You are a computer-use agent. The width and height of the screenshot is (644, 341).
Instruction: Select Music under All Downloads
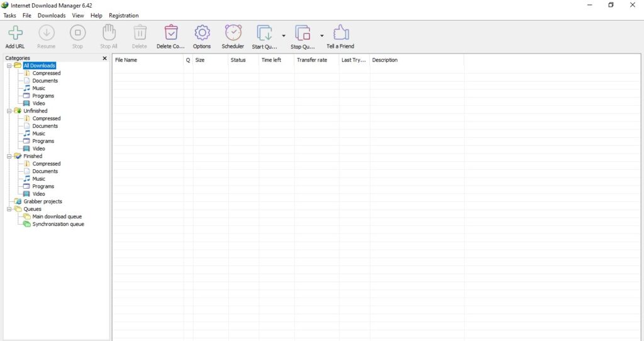click(38, 88)
